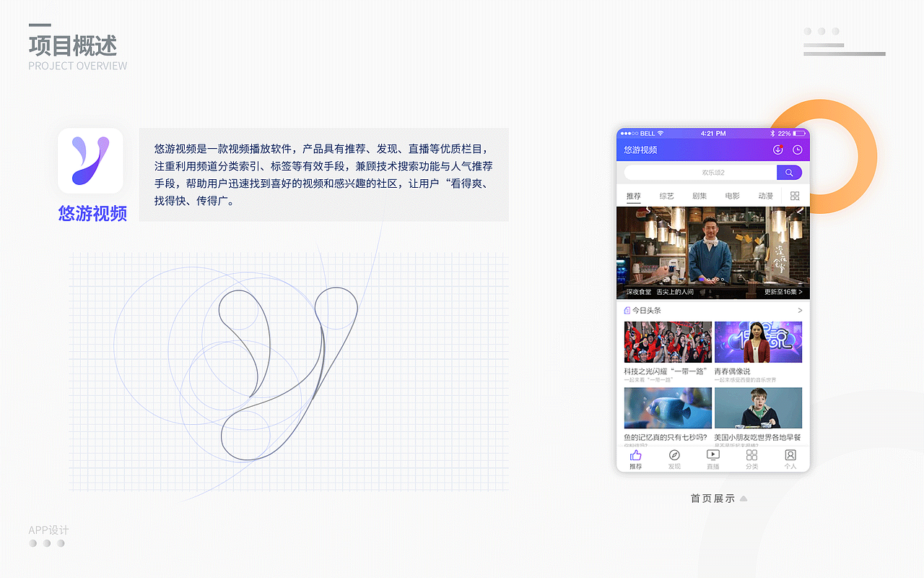Tap the 直播 play-screen bottom icon
Image resolution: width=924 pixels, height=578 pixels.
[x=712, y=455]
